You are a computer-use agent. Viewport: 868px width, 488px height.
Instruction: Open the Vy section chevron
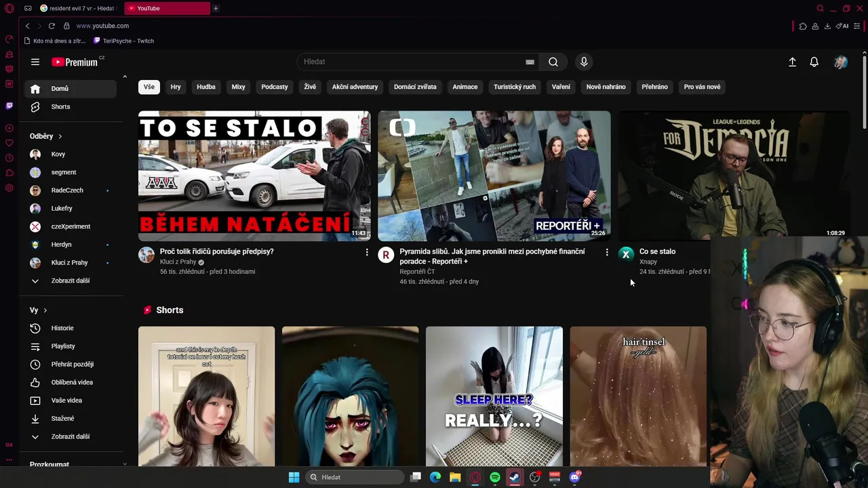[x=45, y=310]
